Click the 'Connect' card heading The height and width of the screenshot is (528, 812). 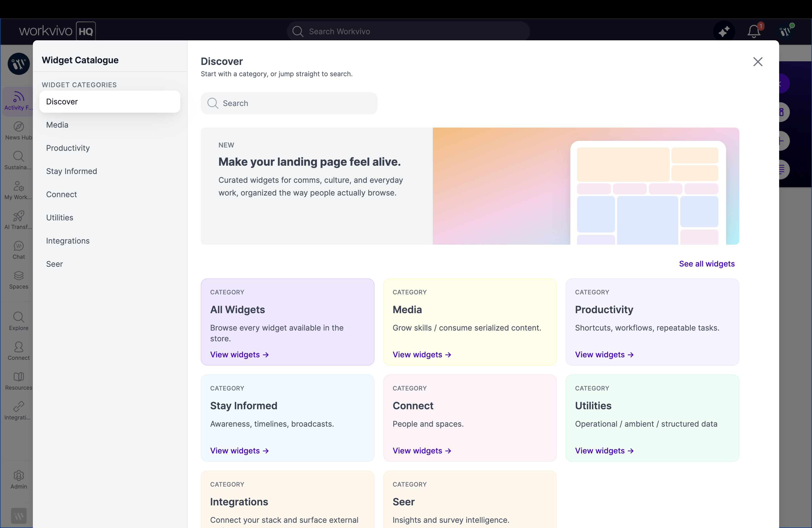tap(413, 406)
